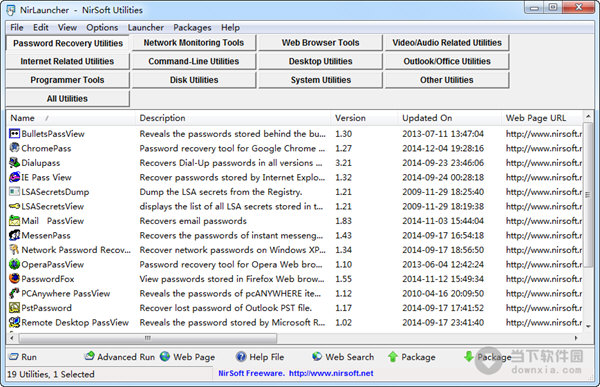Click the horizontal scrollbar left arrow
The height and width of the screenshot is (387, 600).
12,338
